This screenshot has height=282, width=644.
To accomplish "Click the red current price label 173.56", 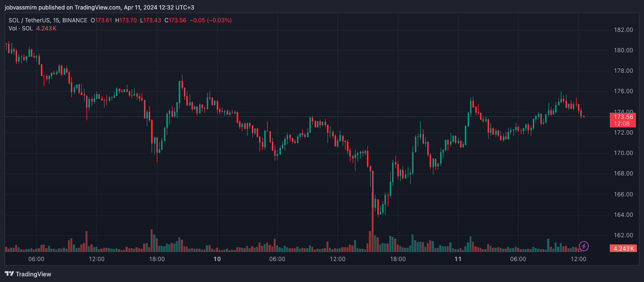I will pos(623,117).
